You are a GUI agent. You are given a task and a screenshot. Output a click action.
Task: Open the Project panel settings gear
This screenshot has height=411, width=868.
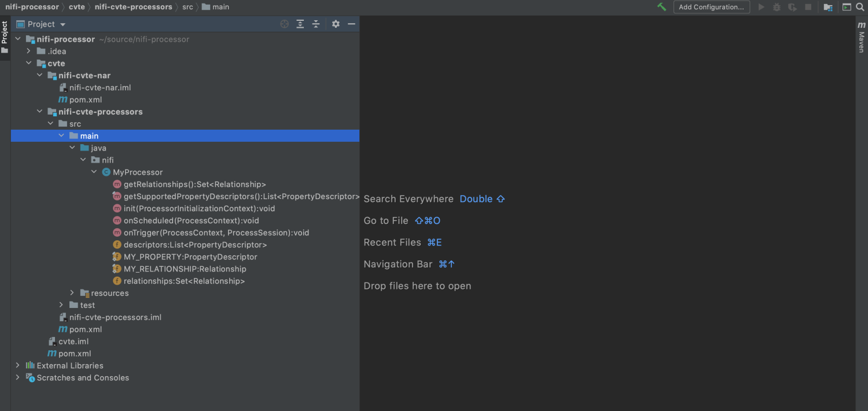tap(336, 24)
